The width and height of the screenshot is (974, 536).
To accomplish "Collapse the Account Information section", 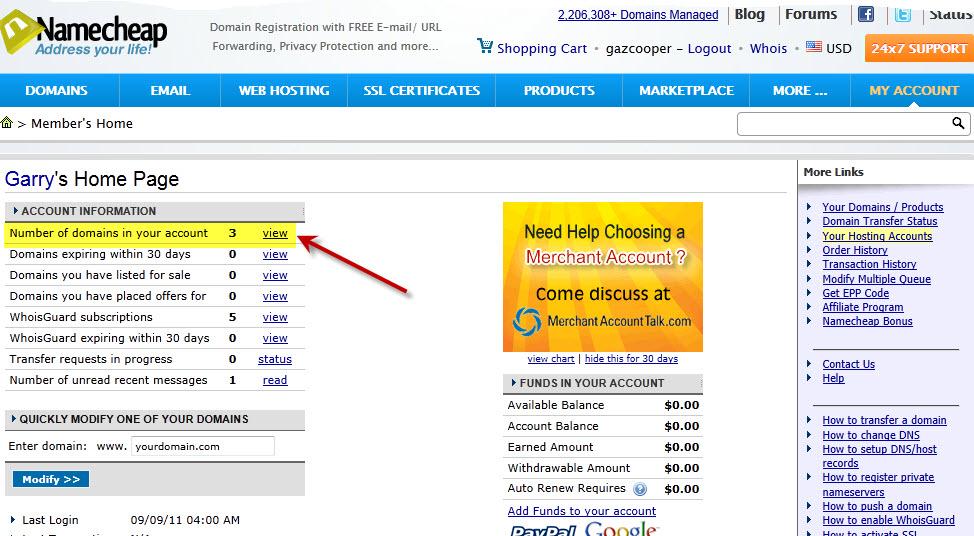I will click(13, 211).
